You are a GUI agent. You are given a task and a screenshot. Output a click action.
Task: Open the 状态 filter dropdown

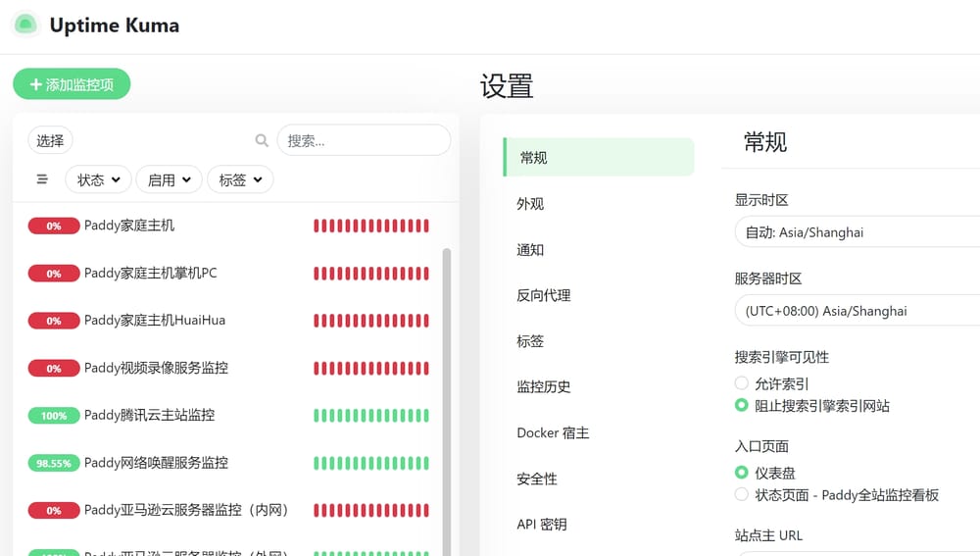coord(98,179)
